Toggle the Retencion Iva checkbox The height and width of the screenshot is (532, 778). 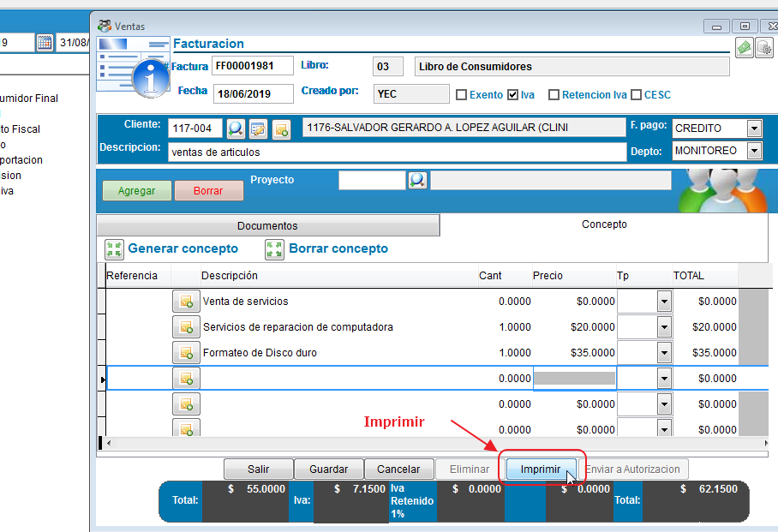(554, 95)
